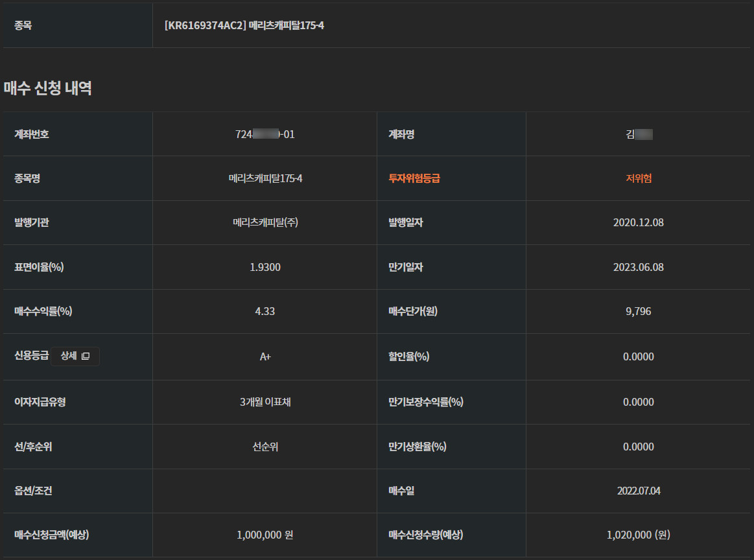Click the popup icon inside 상세 button
Screen dimensions: 754x560
pos(86,356)
